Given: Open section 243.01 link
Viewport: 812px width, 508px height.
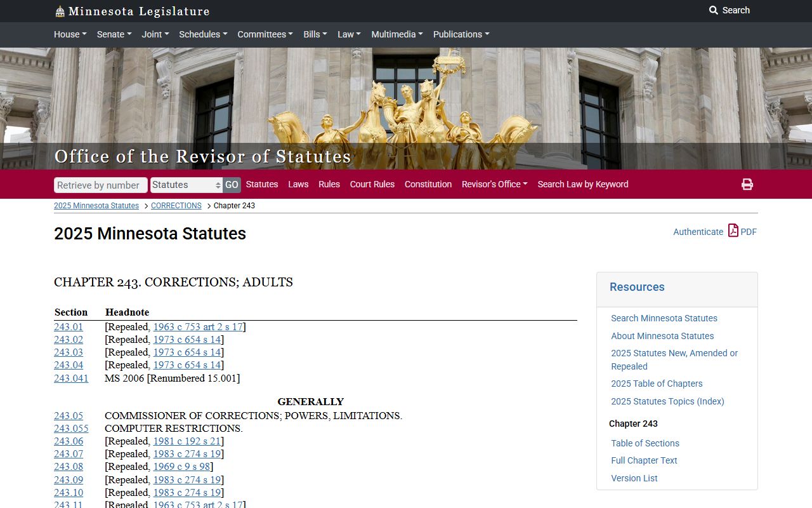Looking at the screenshot, I should pyautogui.click(x=69, y=327).
